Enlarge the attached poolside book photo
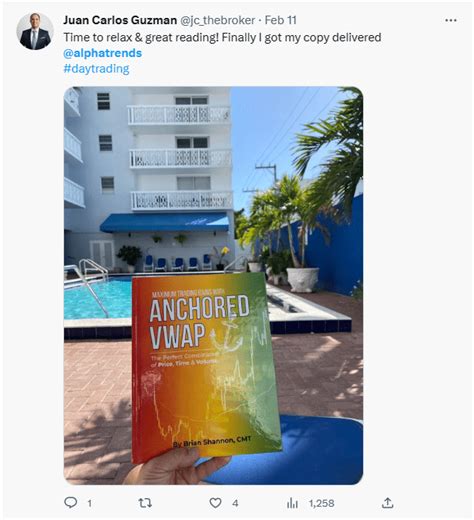Viewport: 474px width, 520px height. pyautogui.click(x=213, y=285)
